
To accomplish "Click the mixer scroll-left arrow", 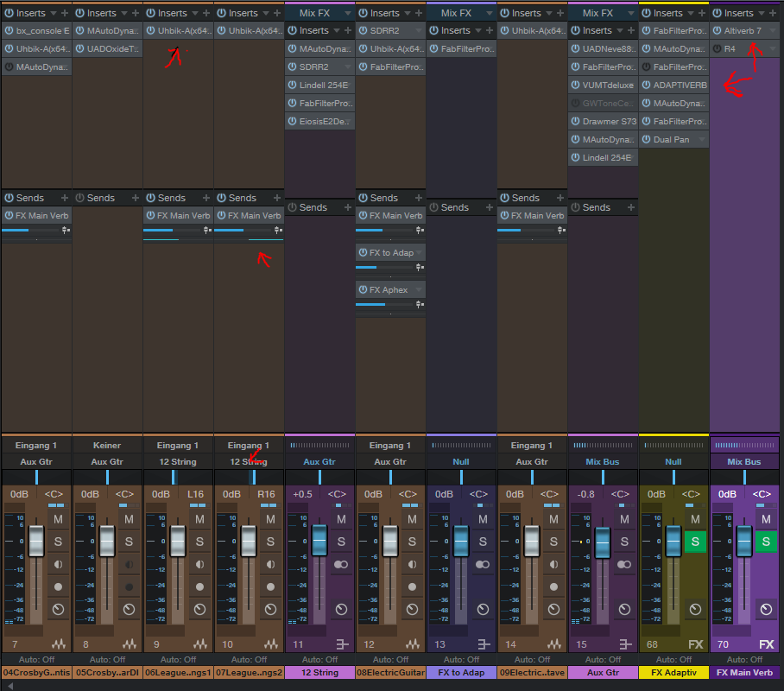I will pyautogui.click(x=10, y=686).
